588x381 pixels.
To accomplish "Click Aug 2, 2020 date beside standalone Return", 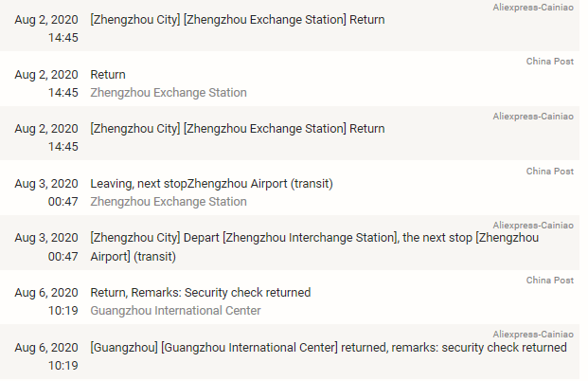I will pyautogui.click(x=46, y=74).
